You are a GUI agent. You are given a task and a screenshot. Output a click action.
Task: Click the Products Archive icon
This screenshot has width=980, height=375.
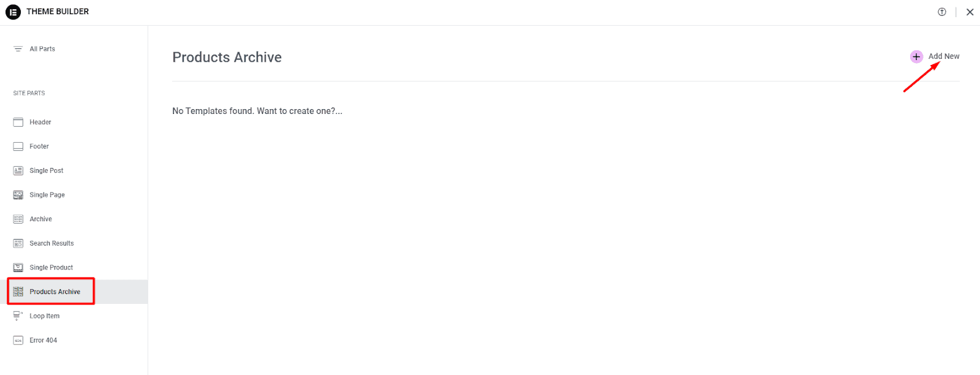(x=18, y=292)
